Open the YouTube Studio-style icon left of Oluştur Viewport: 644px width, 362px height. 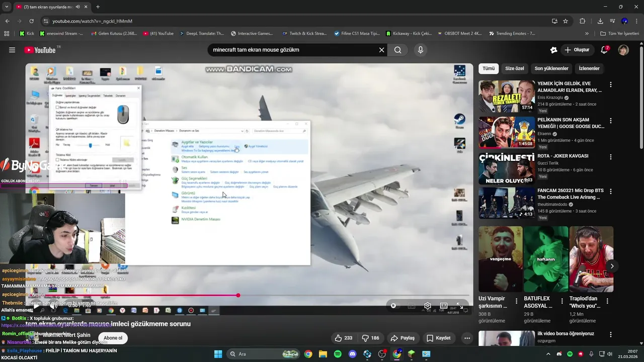tap(553, 50)
